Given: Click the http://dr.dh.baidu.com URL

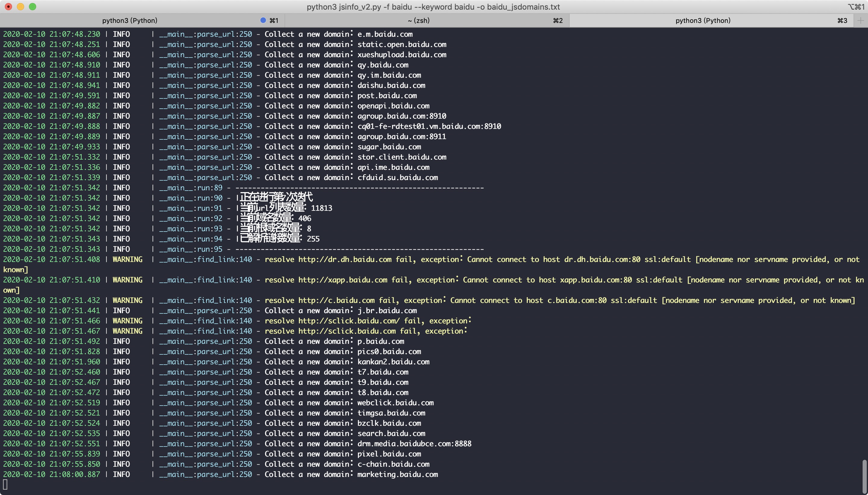Looking at the screenshot, I should [x=345, y=260].
